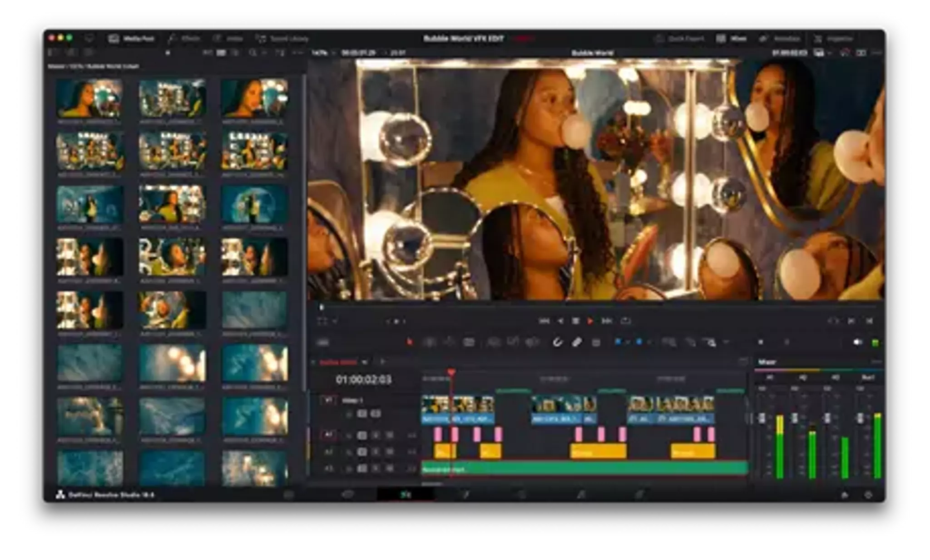Switch to the Edit page
Screen dimensions: 930x560
coord(406,495)
